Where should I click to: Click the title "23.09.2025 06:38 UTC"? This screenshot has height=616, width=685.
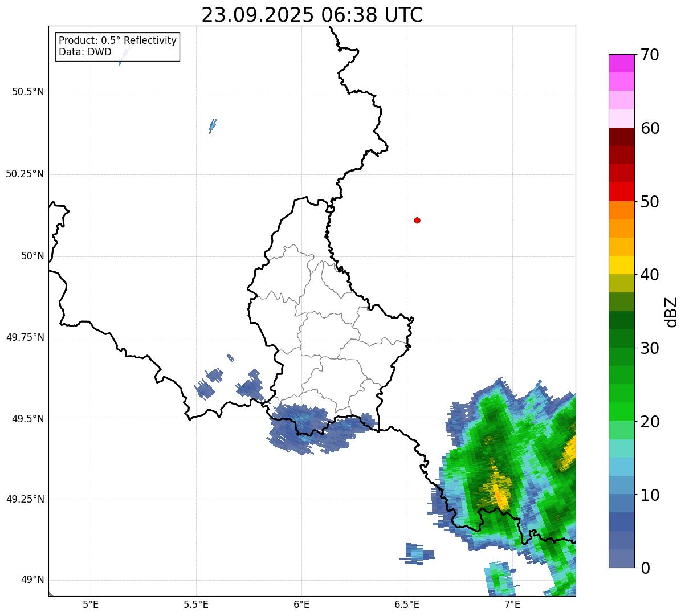tap(312, 15)
